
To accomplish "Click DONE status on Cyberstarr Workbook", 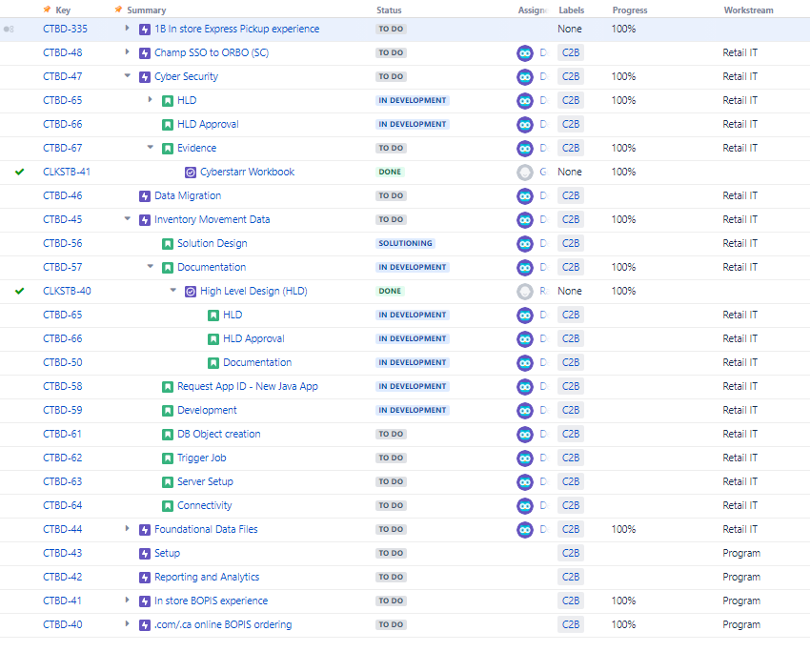I will [x=390, y=172].
